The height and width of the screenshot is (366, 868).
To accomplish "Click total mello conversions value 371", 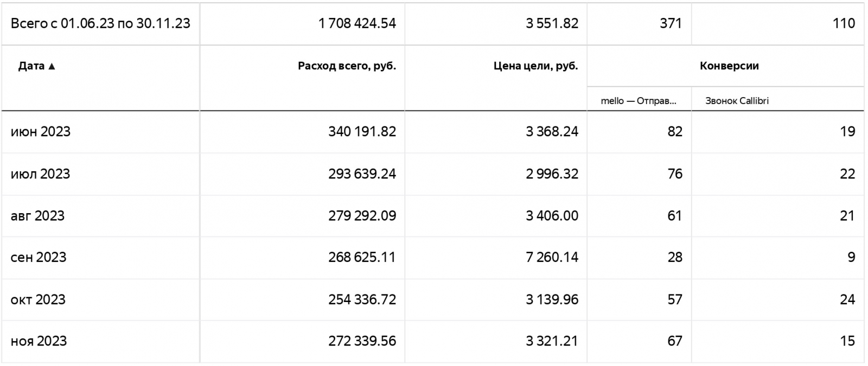I will pyautogui.click(x=671, y=23).
